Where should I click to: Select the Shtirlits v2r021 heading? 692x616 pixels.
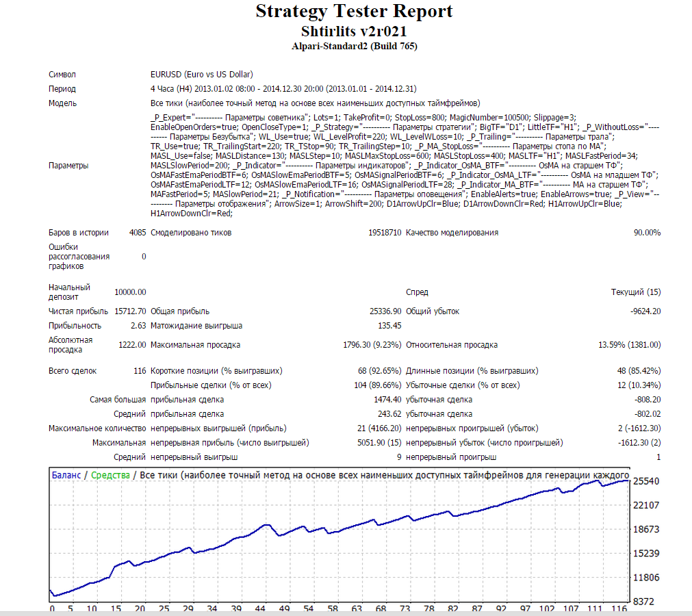pos(354,31)
